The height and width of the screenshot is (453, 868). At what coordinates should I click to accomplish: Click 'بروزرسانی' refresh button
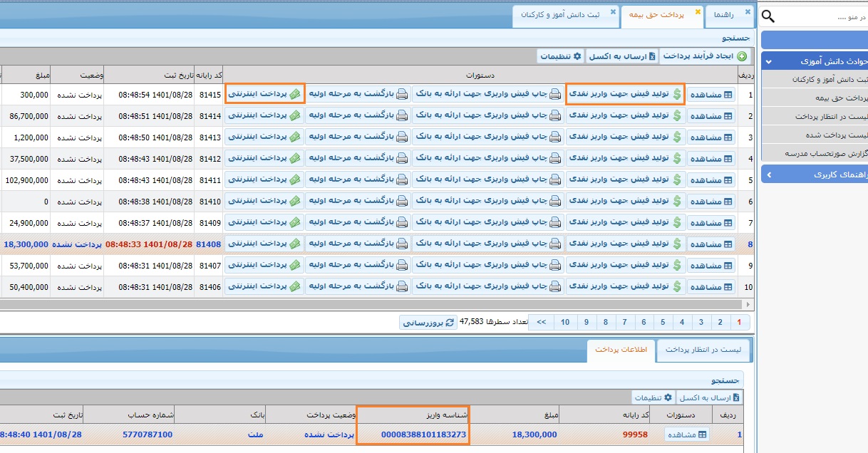point(428,323)
